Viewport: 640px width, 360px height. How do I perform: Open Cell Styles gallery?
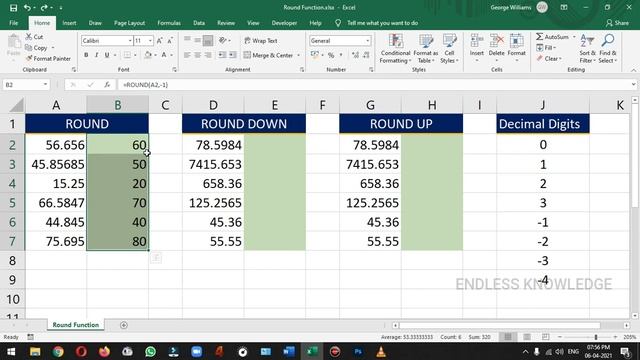point(449,48)
